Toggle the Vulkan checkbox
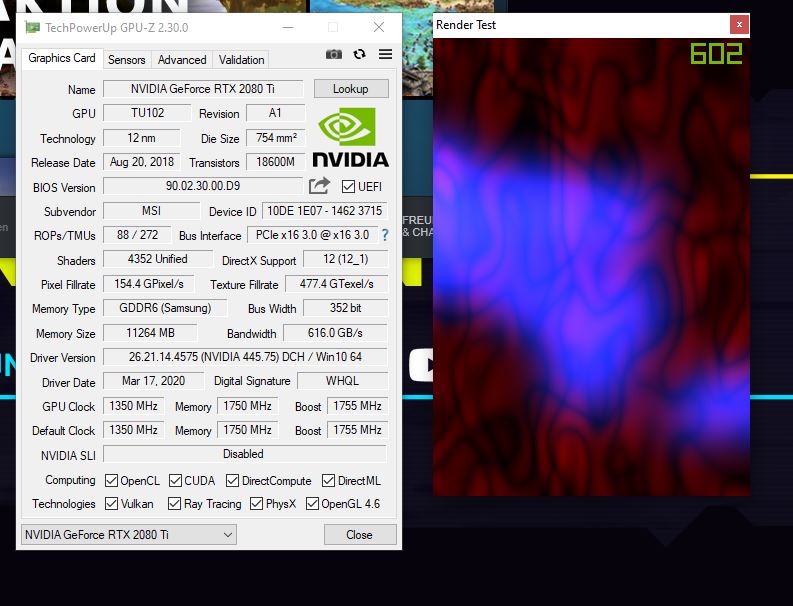The image size is (793, 606). click(x=111, y=504)
